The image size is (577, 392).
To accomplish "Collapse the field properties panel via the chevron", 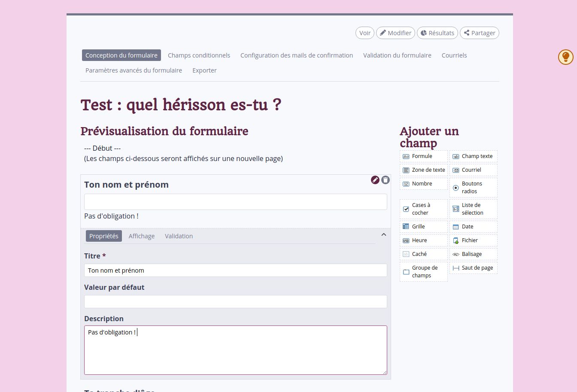I will (x=383, y=234).
